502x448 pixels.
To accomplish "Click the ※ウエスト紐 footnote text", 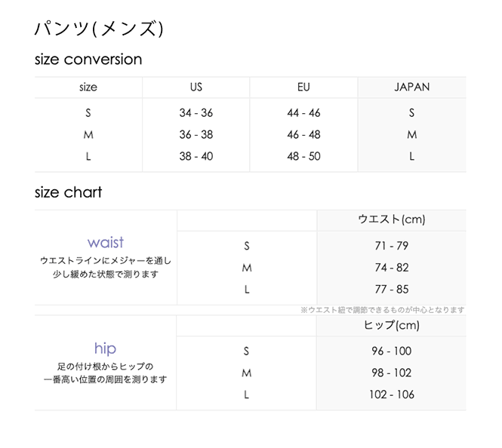I will pos(382,310).
